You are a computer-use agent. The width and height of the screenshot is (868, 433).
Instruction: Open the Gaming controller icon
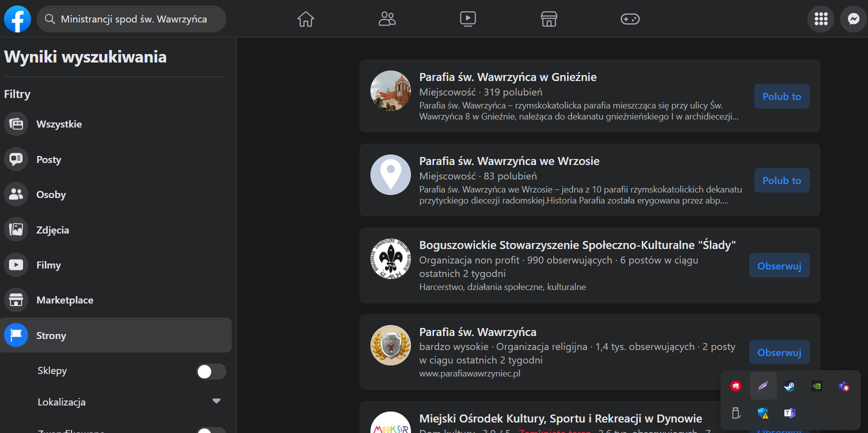coord(630,19)
